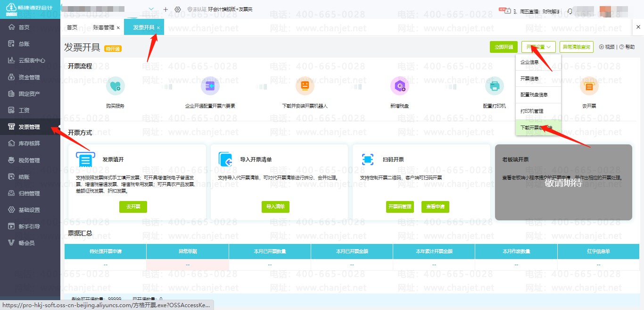Expand the account selector chevron at top
This screenshot has width=644, height=310.
[x=151, y=9]
